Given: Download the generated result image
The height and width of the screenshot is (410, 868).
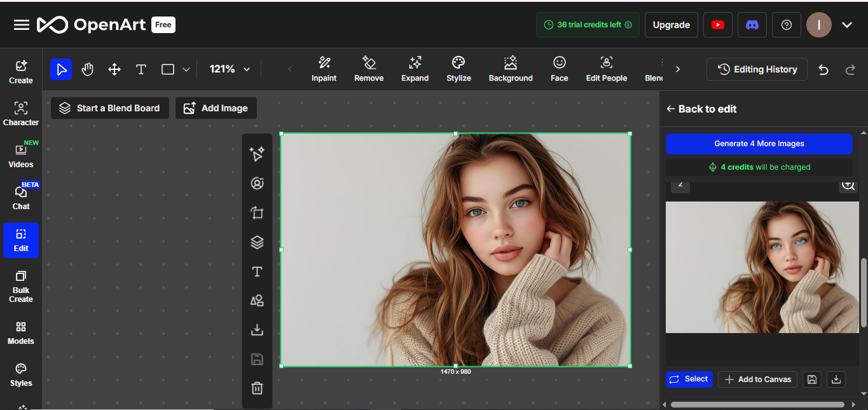Looking at the screenshot, I should [836, 379].
